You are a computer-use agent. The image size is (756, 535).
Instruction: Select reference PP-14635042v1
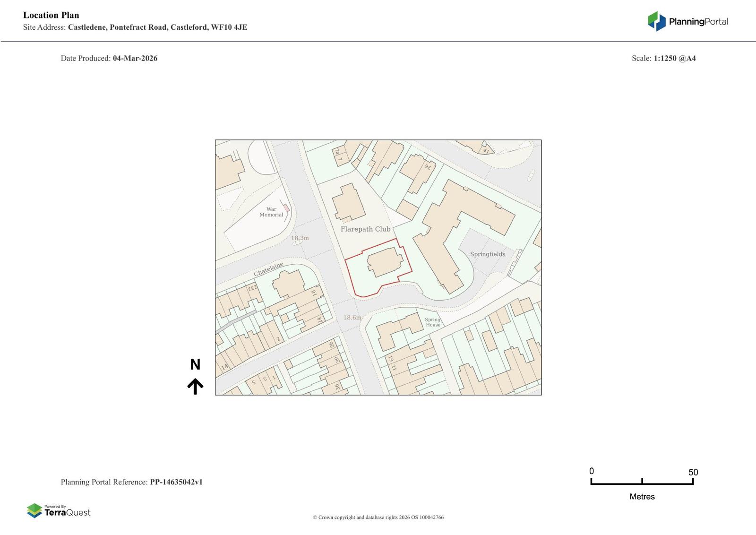pos(176,482)
